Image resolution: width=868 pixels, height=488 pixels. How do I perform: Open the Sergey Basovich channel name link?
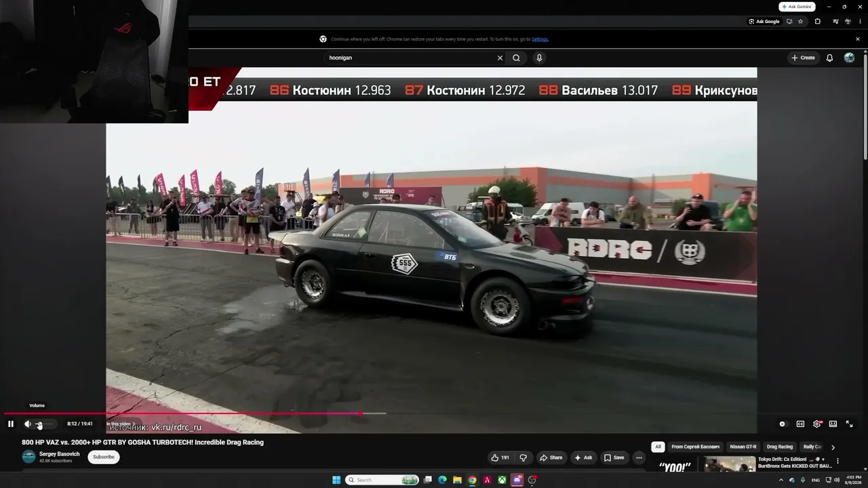(x=60, y=454)
